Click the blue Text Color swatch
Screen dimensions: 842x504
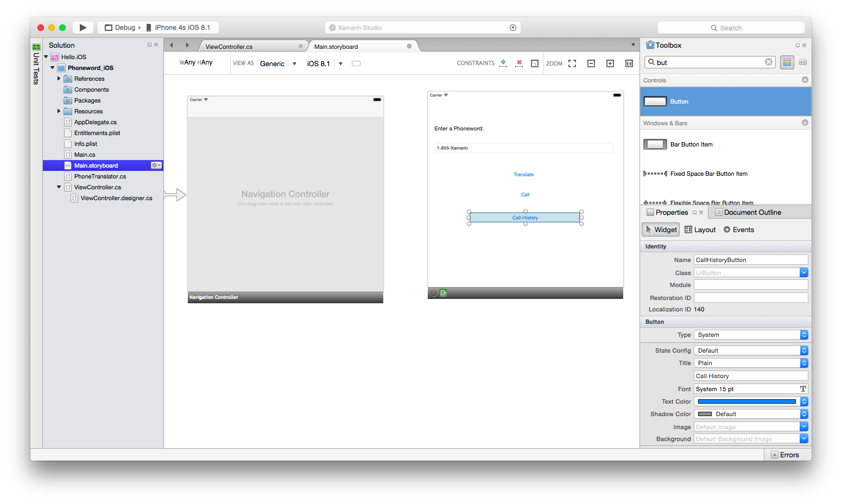(746, 401)
